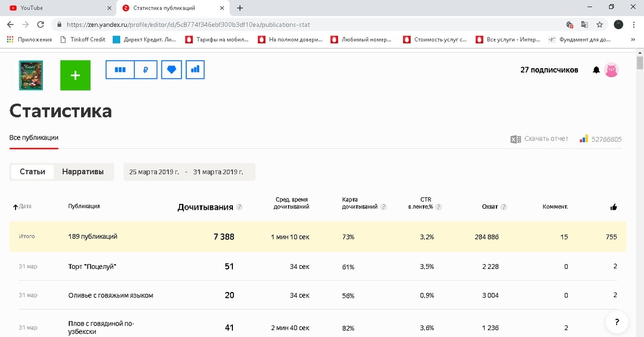644x337 pixels.
Task: Click the Excel download report icon
Action: coord(516,139)
